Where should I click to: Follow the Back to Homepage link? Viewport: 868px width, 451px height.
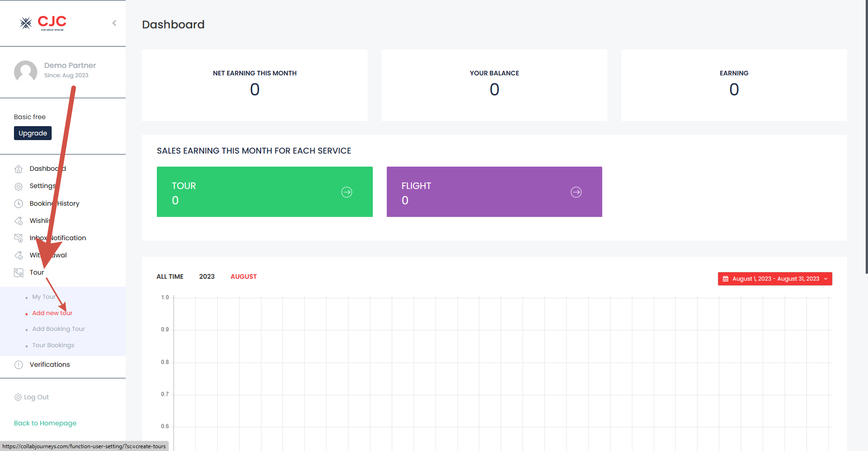point(45,423)
